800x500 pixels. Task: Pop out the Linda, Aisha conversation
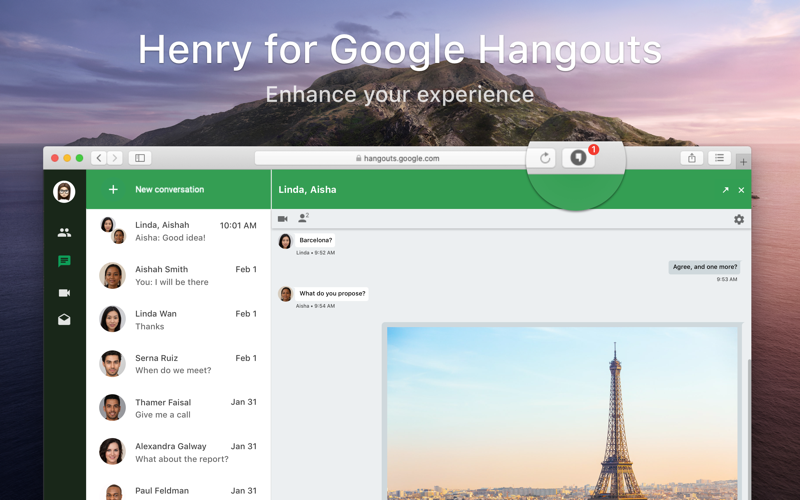pos(726,190)
